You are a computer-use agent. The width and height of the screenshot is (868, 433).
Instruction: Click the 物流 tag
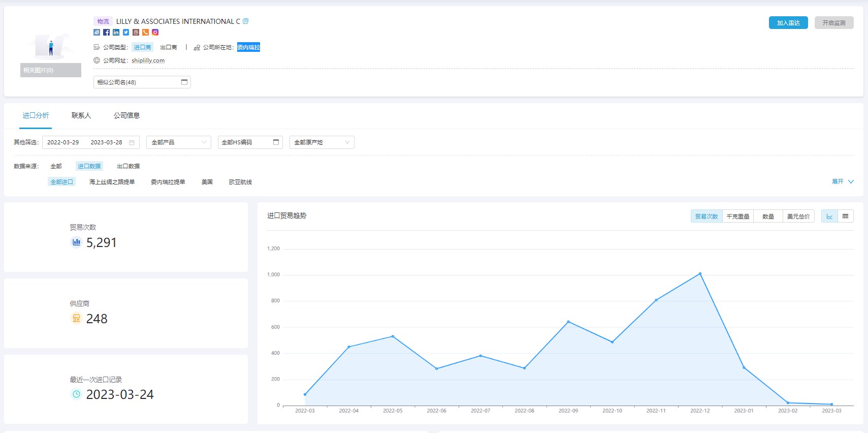(x=103, y=21)
